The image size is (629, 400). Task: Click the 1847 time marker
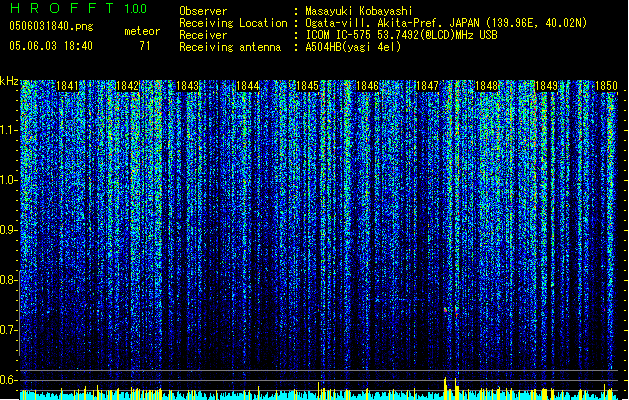click(428, 86)
